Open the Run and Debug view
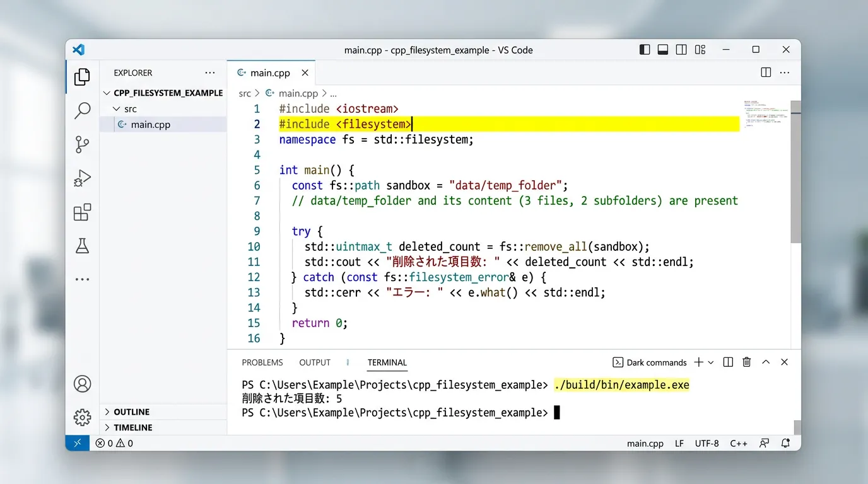 click(82, 178)
